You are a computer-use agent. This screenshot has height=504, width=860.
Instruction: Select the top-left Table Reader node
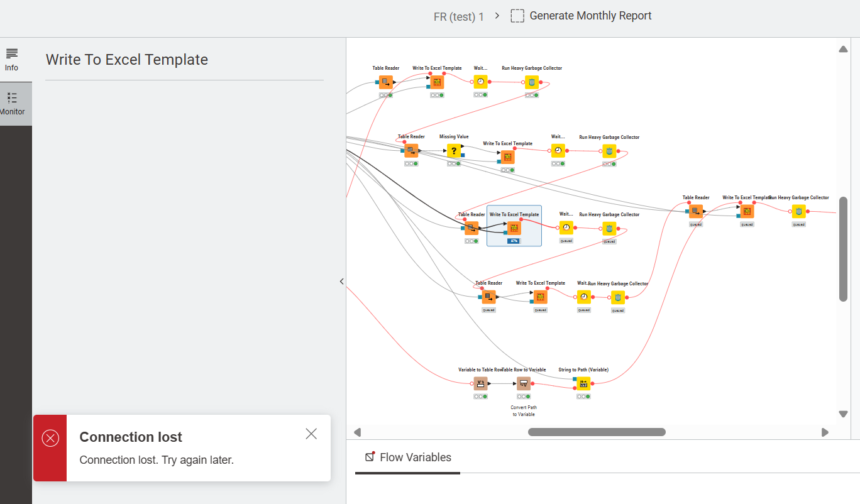coord(386,82)
